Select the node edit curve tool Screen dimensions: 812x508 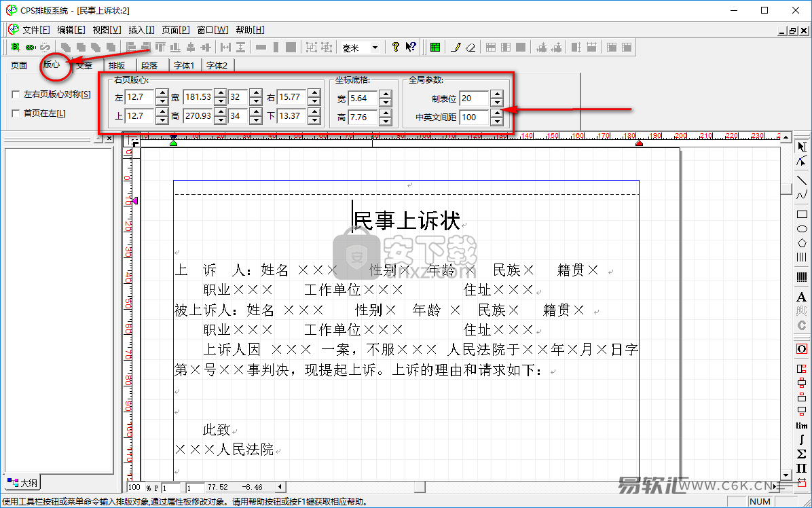click(802, 162)
